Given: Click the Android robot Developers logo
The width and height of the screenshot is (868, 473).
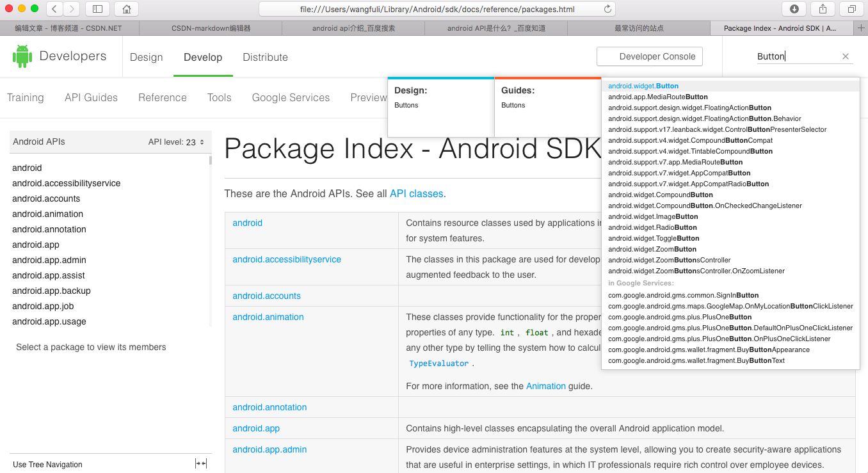Looking at the screenshot, I should coord(60,56).
